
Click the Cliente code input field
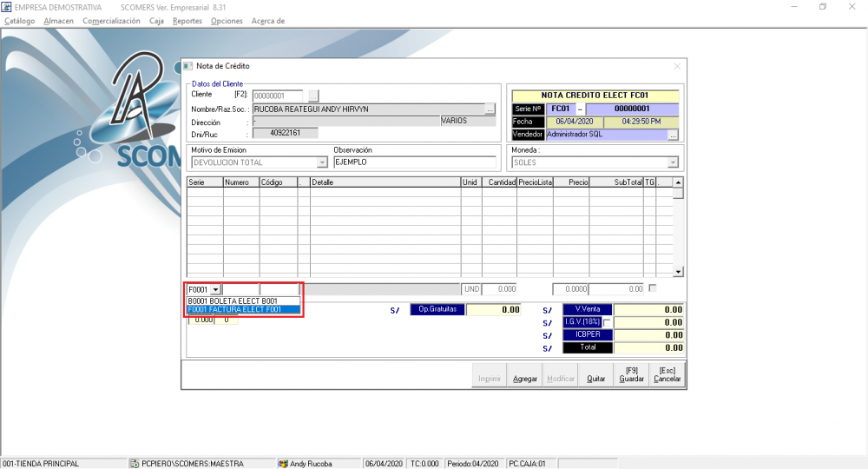click(x=278, y=96)
